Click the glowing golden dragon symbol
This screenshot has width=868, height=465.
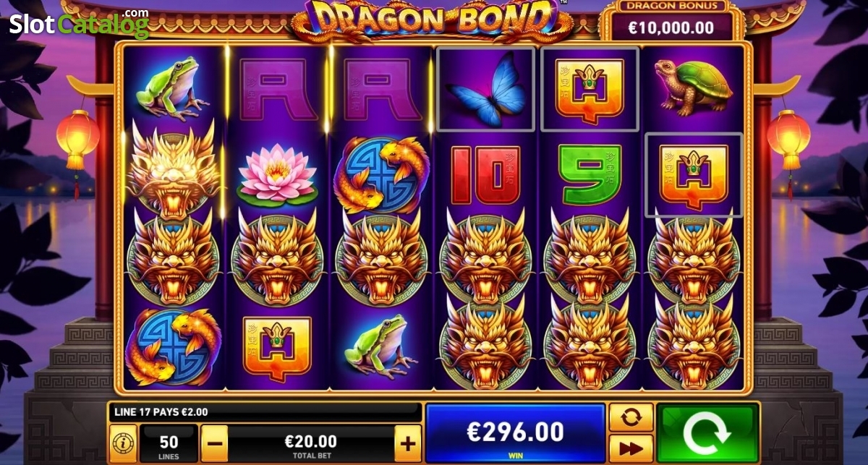coord(173,171)
